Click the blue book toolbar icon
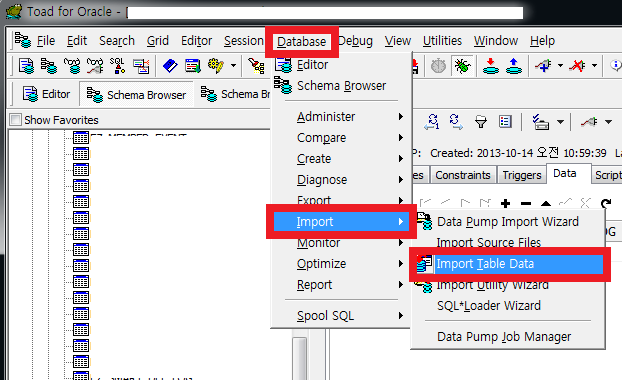622x380 pixels. [170, 66]
